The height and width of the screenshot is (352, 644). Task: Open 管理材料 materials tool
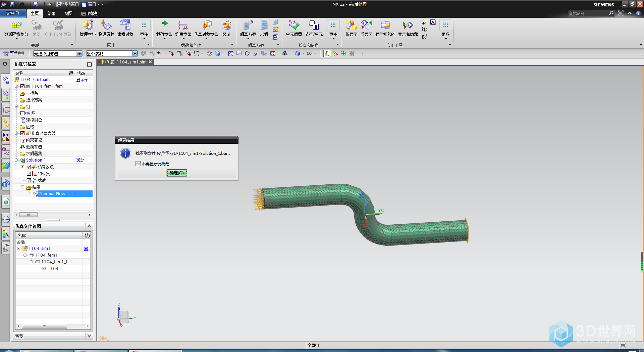coord(88,25)
